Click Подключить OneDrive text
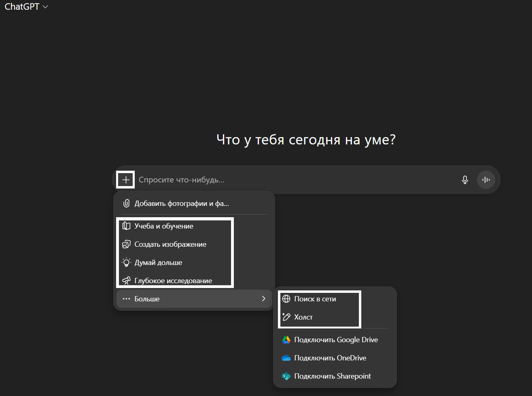Image resolution: width=532 pixels, height=396 pixels. click(330, 358)
